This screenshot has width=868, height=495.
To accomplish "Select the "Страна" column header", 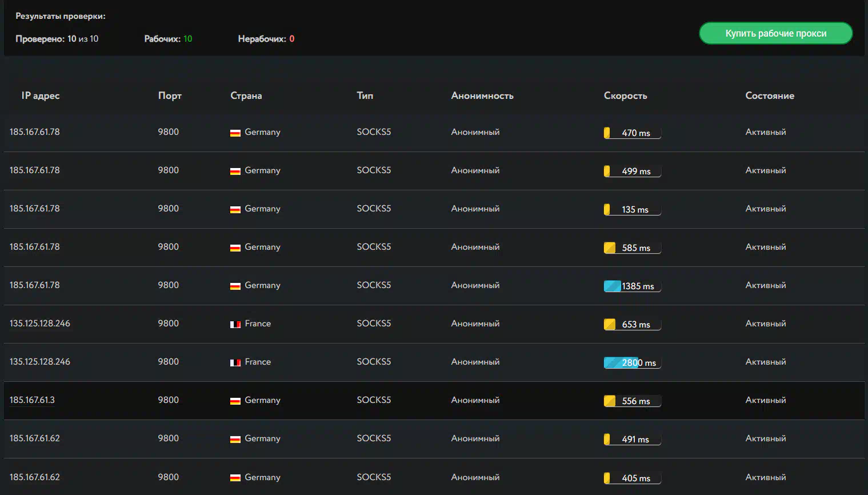I will coord(246,95).
